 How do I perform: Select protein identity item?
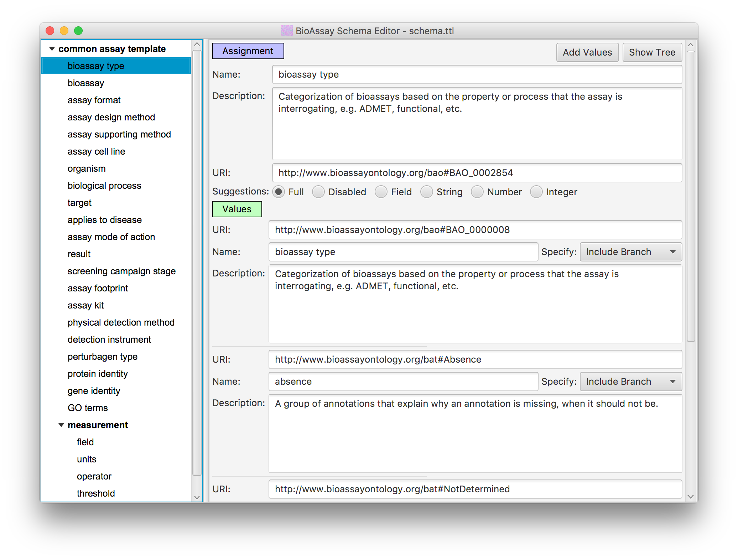click(x=116, y=374)
